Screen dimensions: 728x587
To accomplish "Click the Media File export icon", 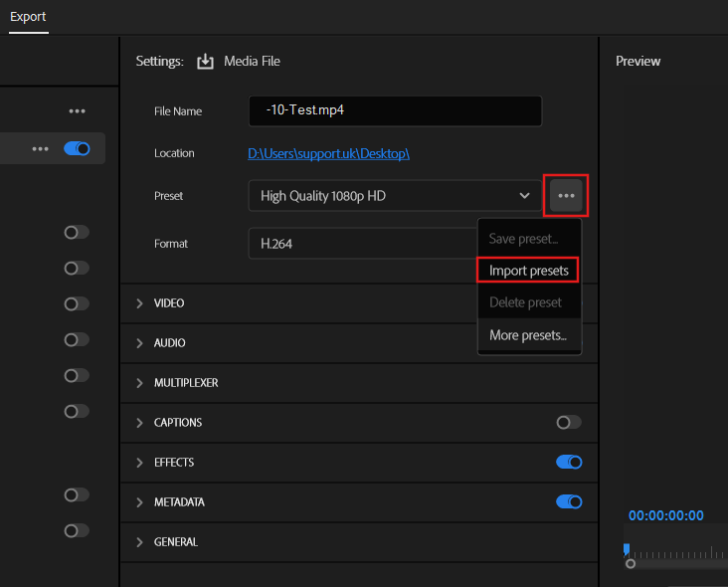I will point(206,62).
